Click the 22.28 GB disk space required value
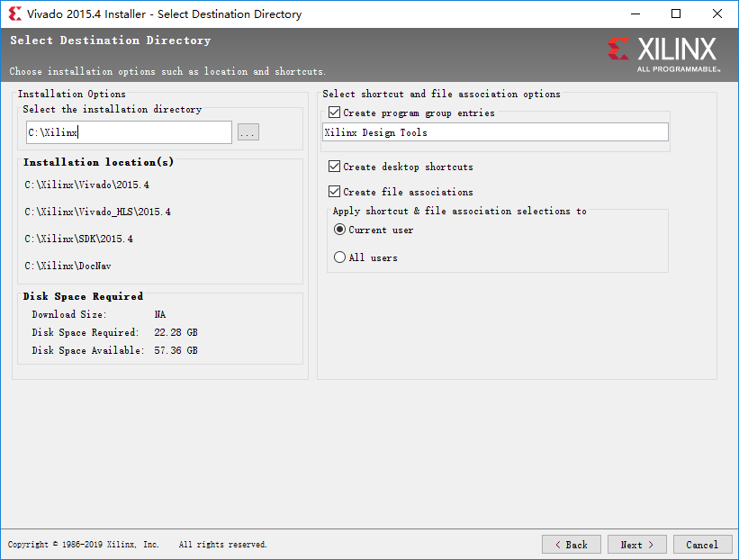The width and height of the screenshot is (739, 560). 176,332
